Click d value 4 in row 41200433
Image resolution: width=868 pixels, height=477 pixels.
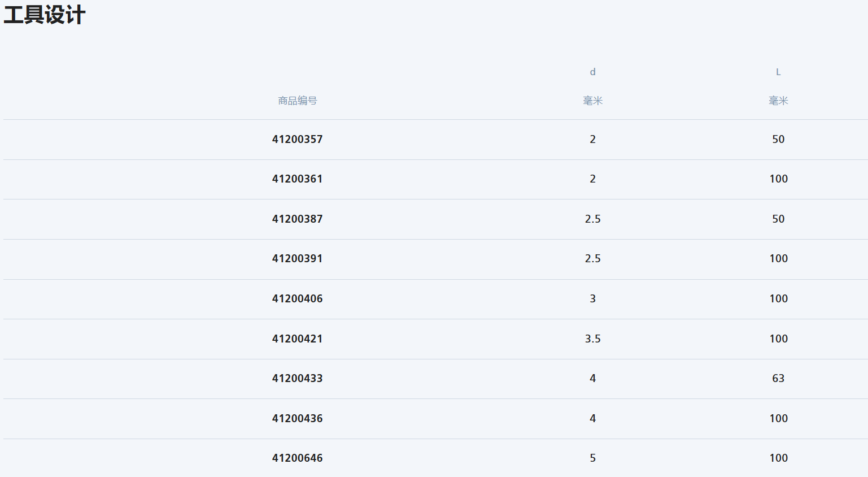coord(592,378)
